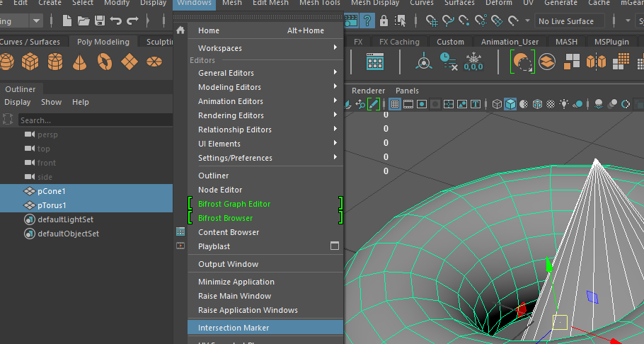Choose Intersection Marker from Windows menu
The image size is (644, 344).
[265, 328]
